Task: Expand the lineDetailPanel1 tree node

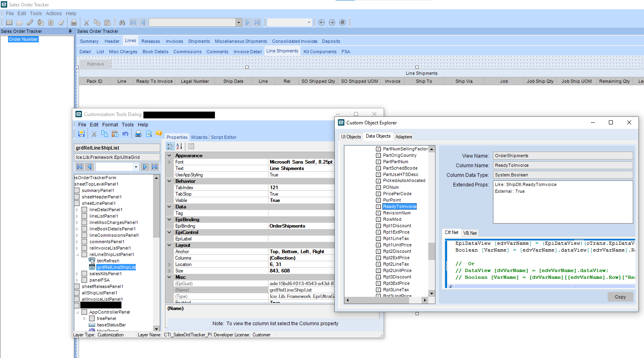Action: coord(77,210)
